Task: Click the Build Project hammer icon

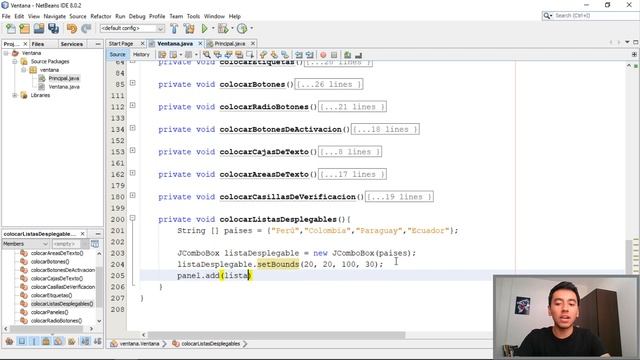Action: (174, 28)
